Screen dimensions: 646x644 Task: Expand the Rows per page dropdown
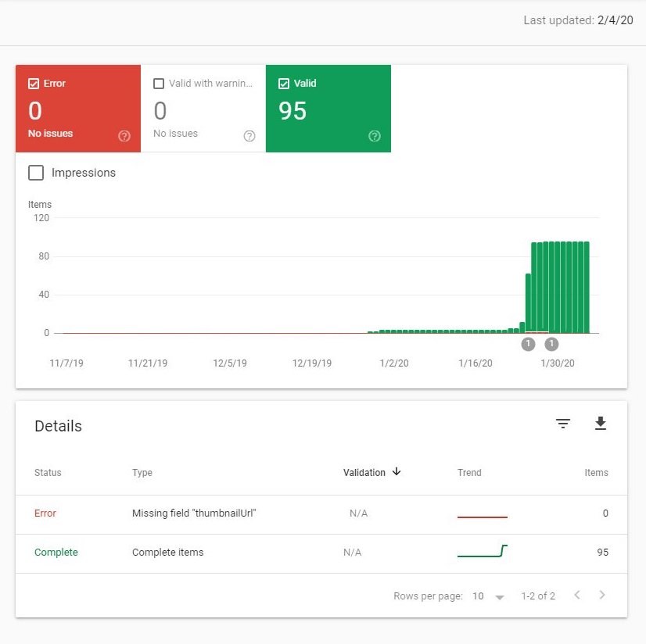point(489,596)
